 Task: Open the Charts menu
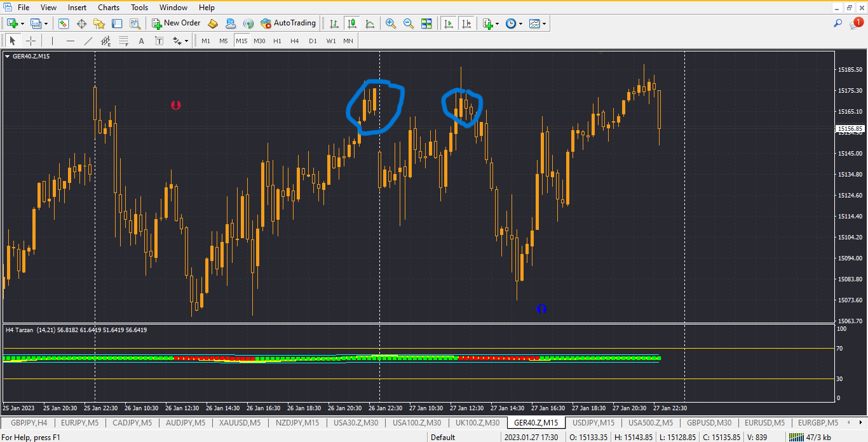click(x=109, y=8)
